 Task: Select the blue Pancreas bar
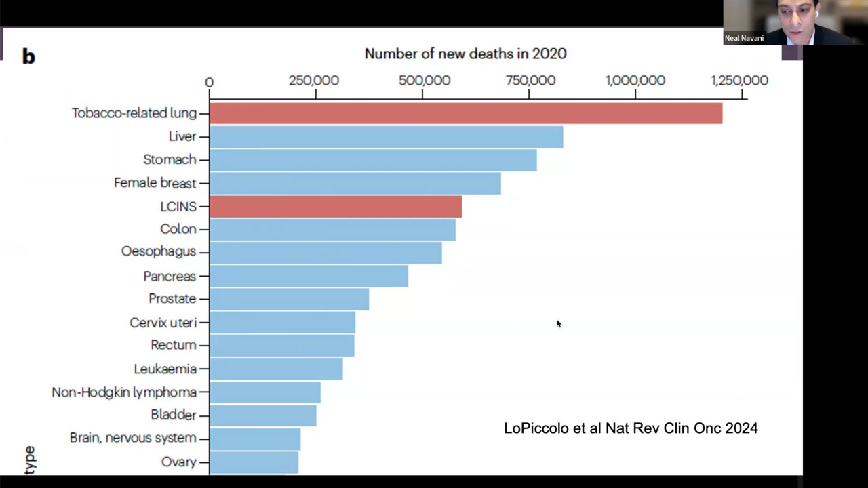pos(309,276)
